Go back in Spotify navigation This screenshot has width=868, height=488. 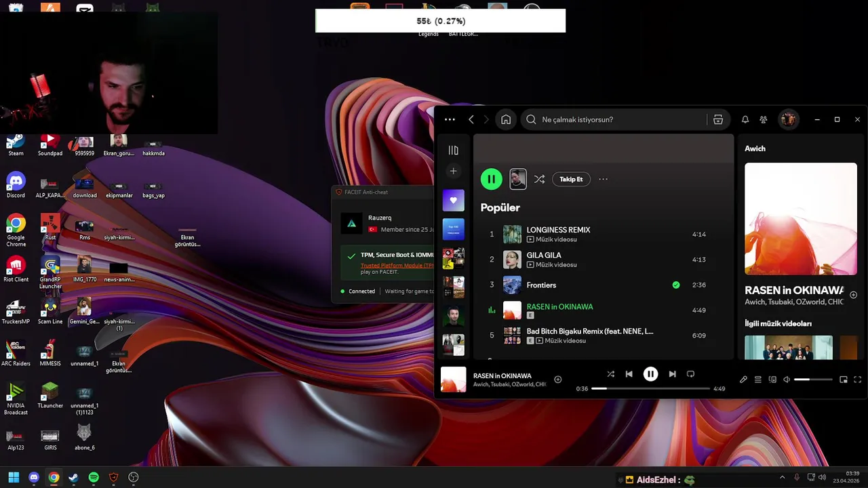point(471,119)
